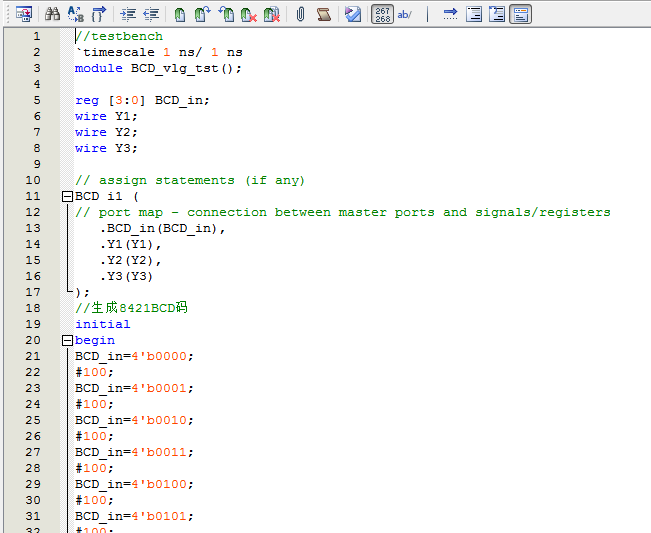
Task: Click the leftmost window icon in the toolbar
Action: pos(24,14)
